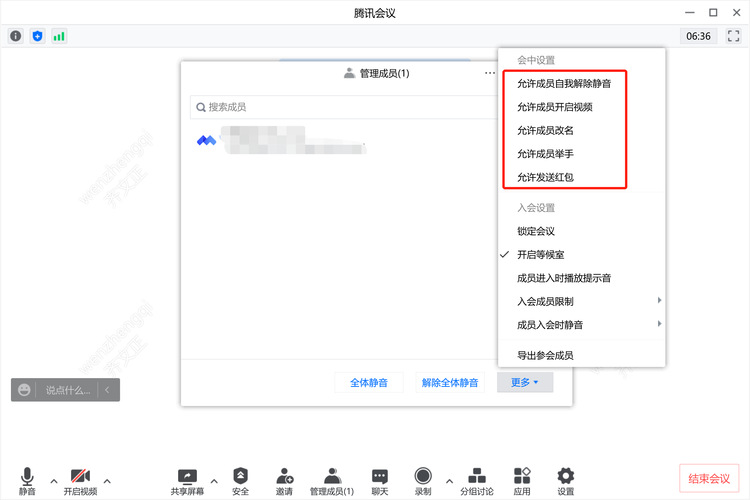Open the 安全 security tool

[x=240, y=481]
